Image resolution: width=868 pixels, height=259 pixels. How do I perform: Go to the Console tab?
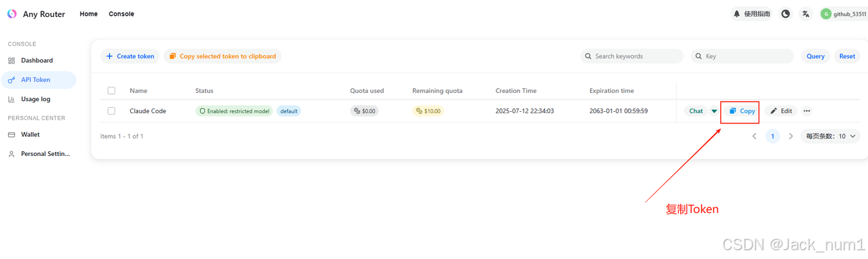pos(121,14)
